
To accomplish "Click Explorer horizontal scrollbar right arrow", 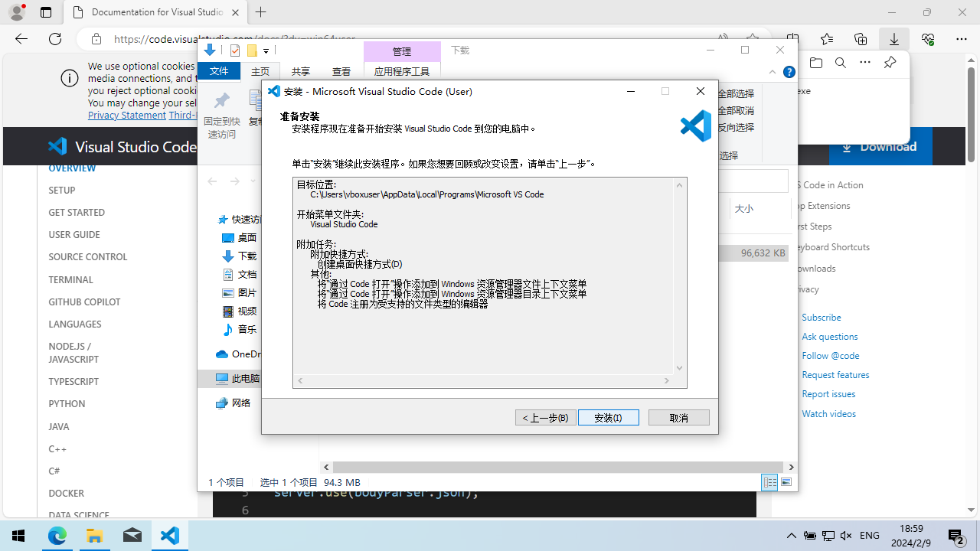I will click(791, 467).
